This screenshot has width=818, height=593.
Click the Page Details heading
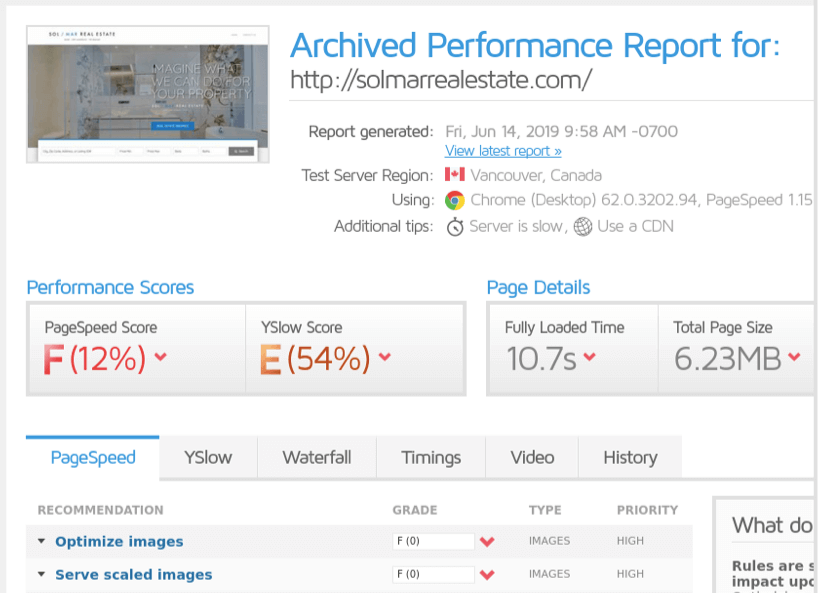538,287
